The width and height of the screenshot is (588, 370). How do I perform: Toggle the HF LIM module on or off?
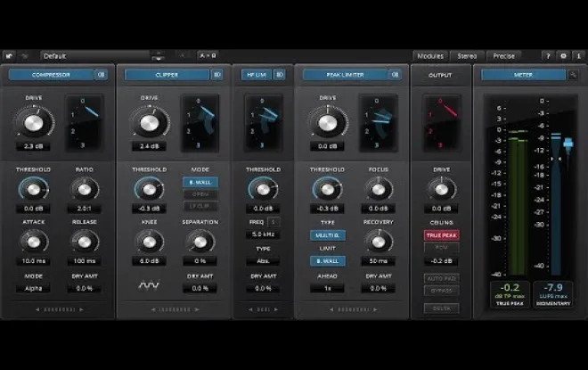(257, 75)
